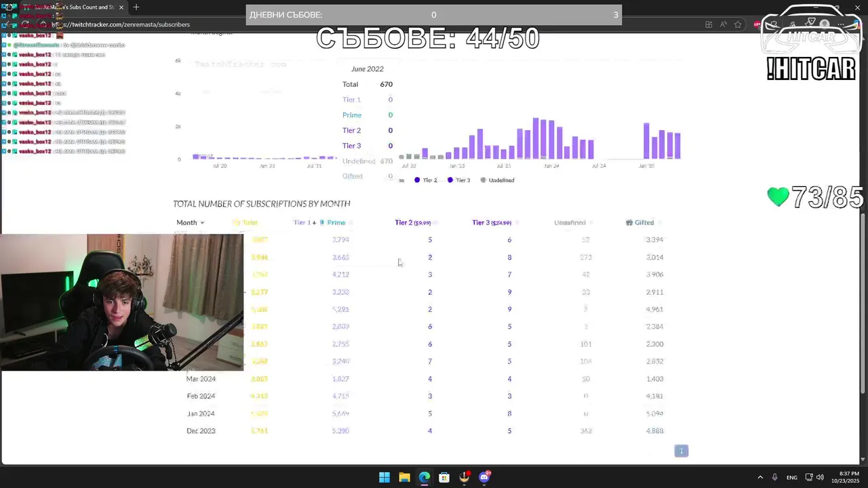Toggle Tier 2 series in chart legend

pyautogui.click(x=426, y=180)
